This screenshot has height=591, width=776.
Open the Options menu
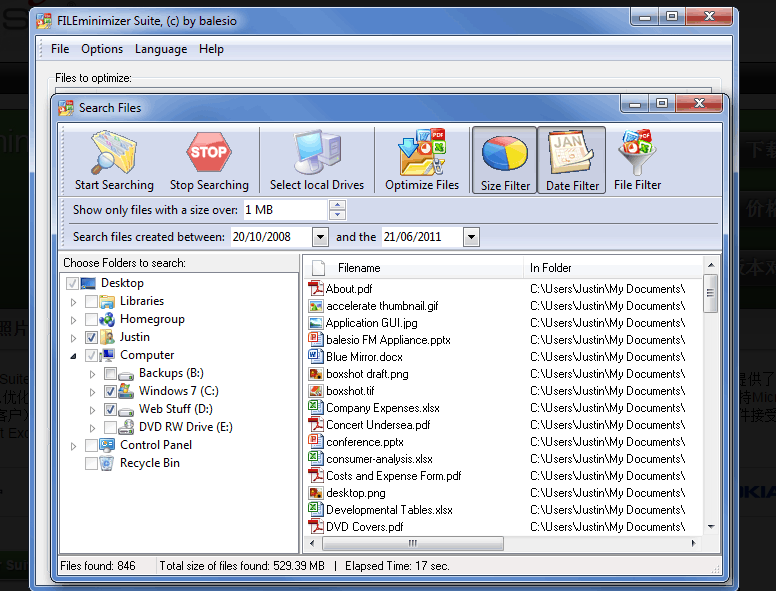102,49
